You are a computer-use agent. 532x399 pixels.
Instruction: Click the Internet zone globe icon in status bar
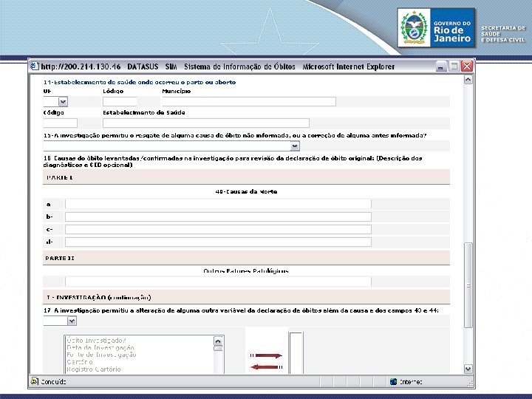tap(393, 382)
